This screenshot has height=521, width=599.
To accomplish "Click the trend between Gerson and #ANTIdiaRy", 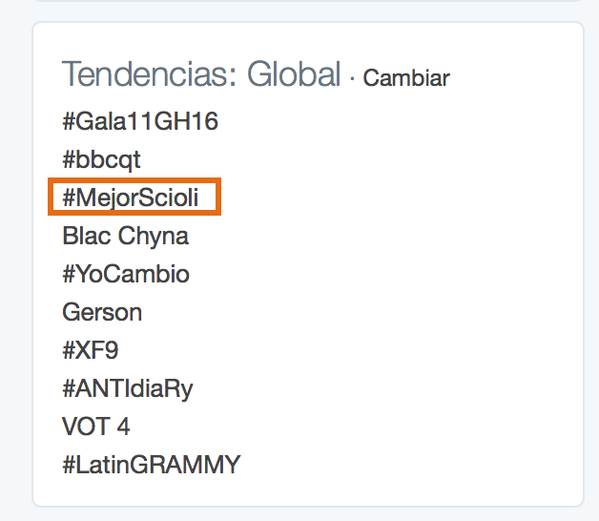I will (x=90, y=350).
